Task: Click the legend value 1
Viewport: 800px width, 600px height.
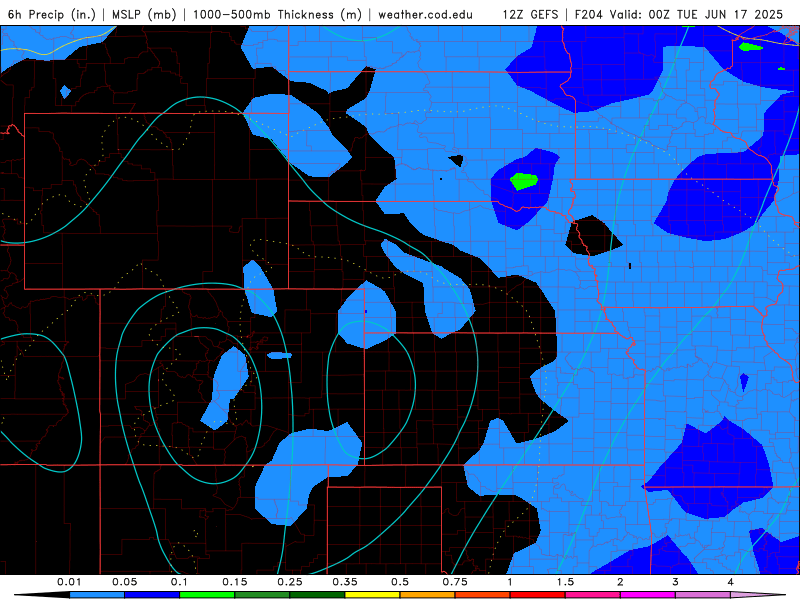Action: (x=510, y=582)
